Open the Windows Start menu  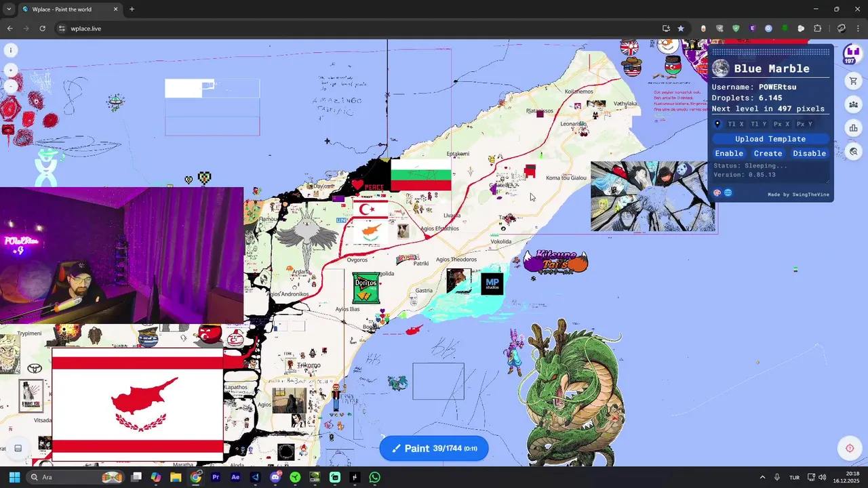point(14,477)
